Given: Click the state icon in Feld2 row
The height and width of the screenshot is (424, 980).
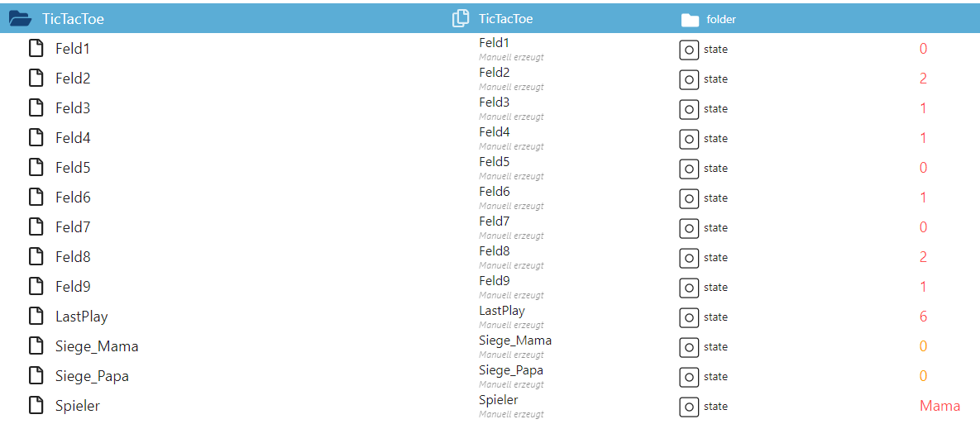Looking at the screenshot, I should 689,79.
